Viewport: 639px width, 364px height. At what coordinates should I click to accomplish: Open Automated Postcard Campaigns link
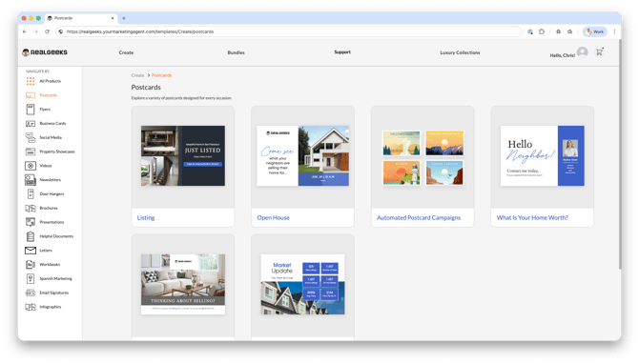(x=419, y=218)
